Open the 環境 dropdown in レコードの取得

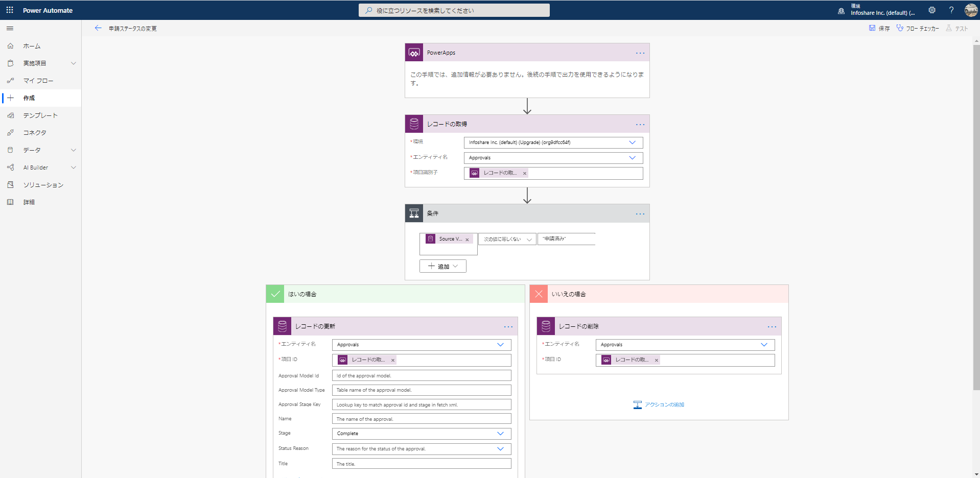coord(553,142)
